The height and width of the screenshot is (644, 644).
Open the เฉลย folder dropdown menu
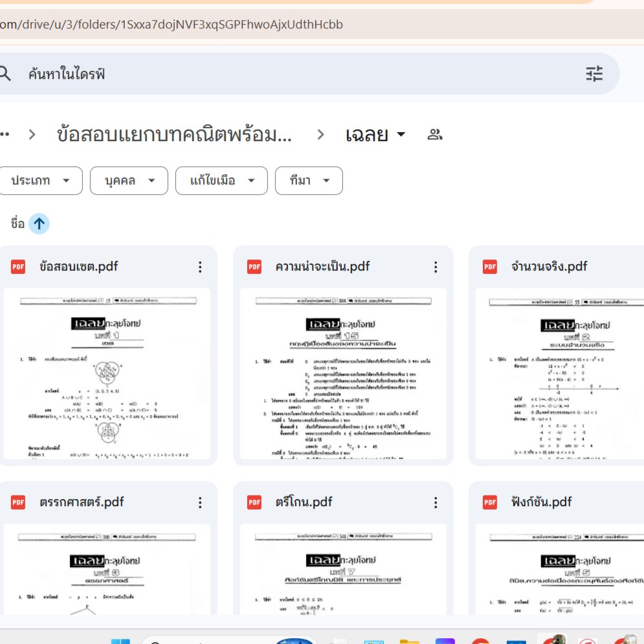point(375,135)
